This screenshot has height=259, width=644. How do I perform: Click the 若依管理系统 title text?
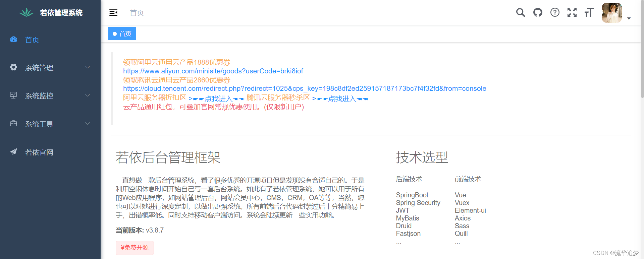[61, 13]
